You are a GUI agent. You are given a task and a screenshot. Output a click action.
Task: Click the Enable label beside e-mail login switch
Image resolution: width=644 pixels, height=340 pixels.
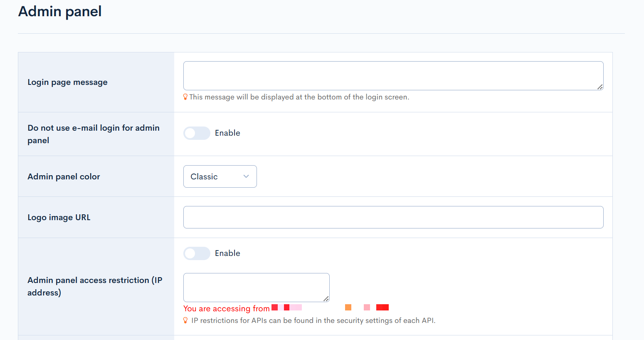point(227,133)
